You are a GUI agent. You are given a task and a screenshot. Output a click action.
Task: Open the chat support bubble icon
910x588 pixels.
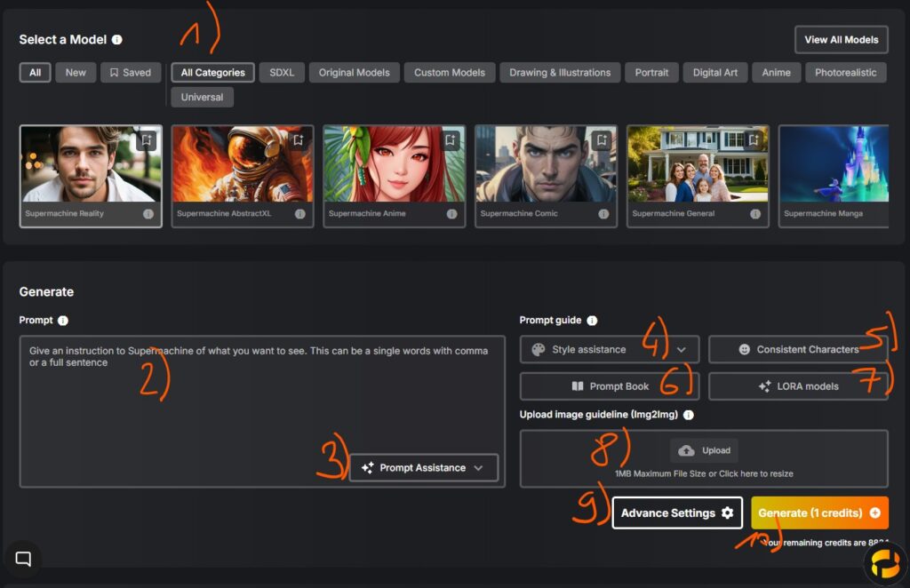24,559
